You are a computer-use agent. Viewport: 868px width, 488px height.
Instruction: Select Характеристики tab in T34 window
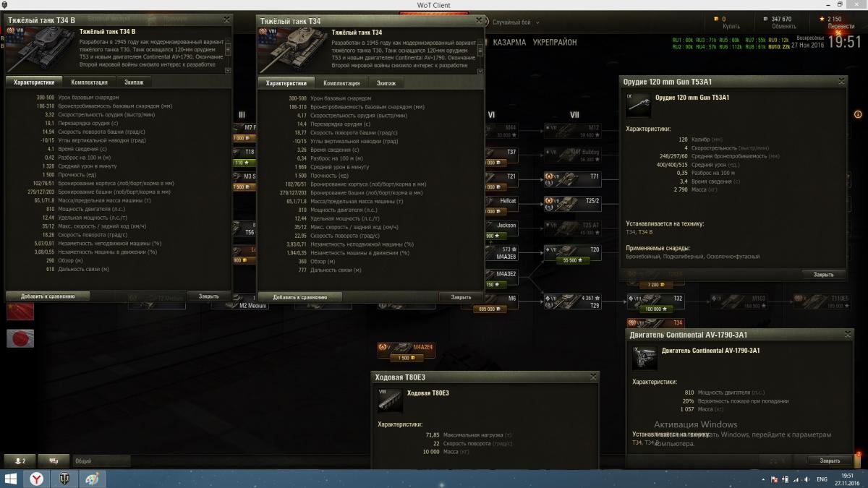point(287,83)
